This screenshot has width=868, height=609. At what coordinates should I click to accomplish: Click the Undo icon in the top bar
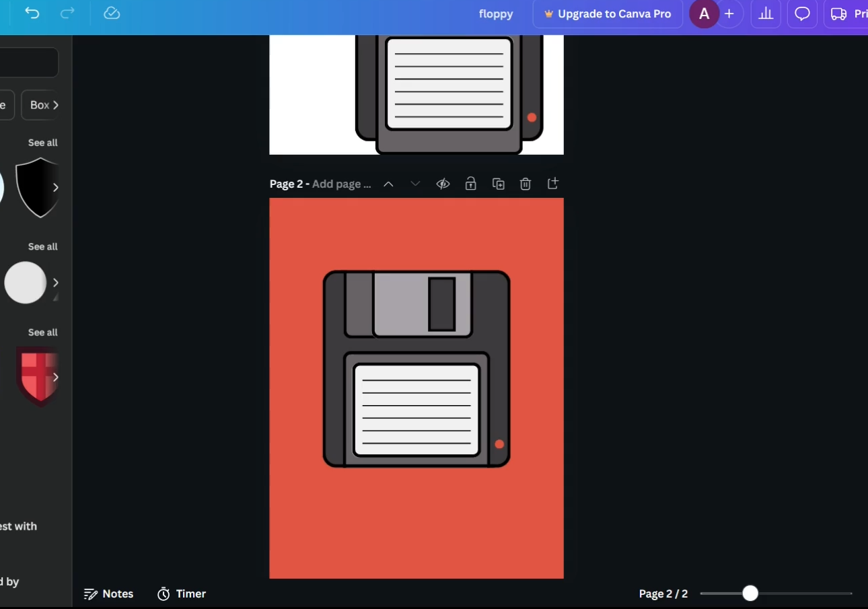32,13
